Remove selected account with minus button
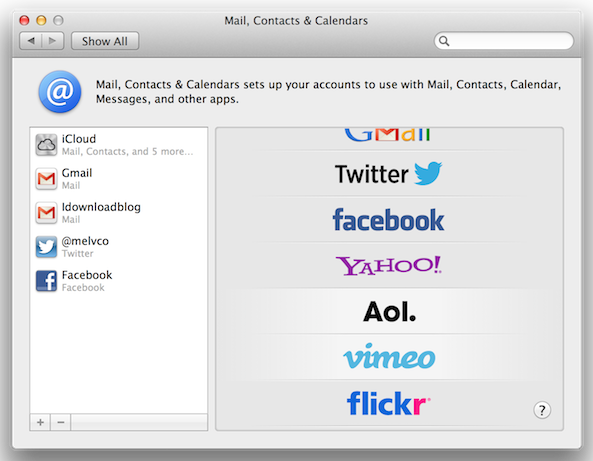Viewport: 593px width, 461px height. point(61,422)
